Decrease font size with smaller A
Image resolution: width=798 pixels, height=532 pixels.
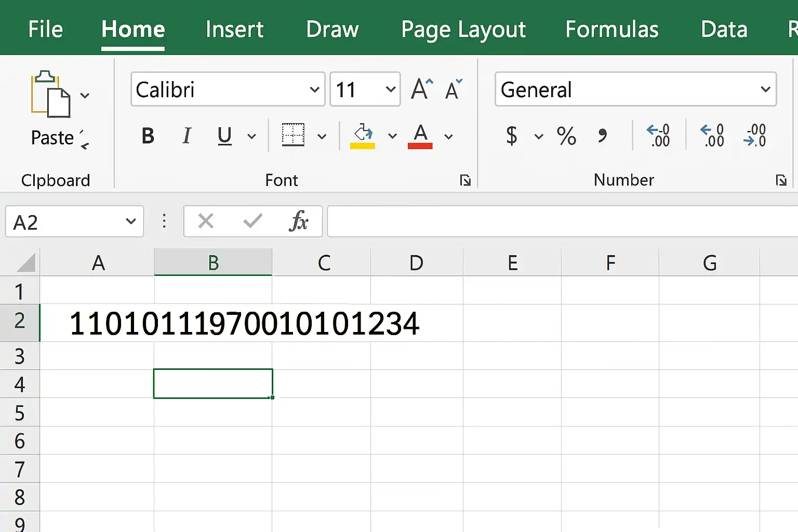coord(454,89)
